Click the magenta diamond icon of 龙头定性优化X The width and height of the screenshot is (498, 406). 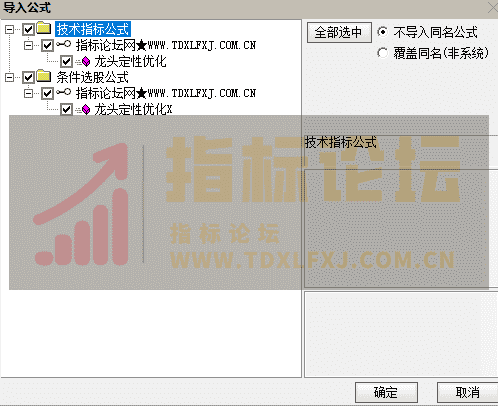point(86,109)
